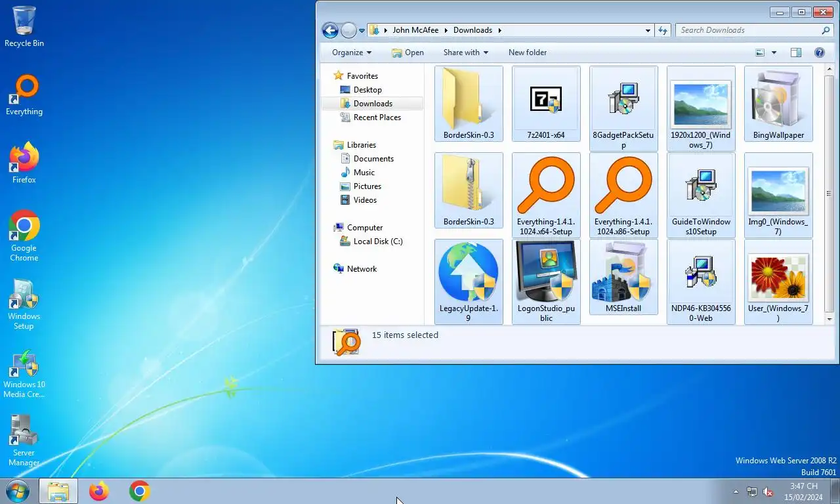Screen dimensions: 840x504
Task: Expand the Downloads breadcrumb arrow
Action: 499,30
